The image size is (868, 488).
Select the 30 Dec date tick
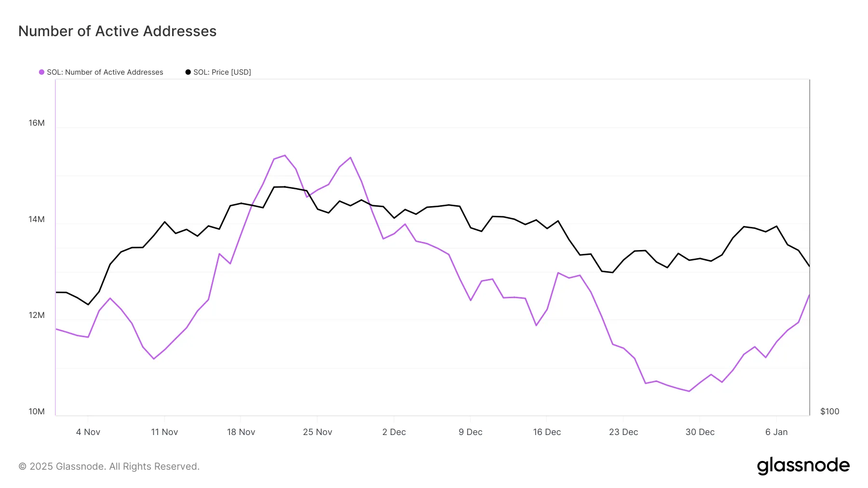coord(700,432)
